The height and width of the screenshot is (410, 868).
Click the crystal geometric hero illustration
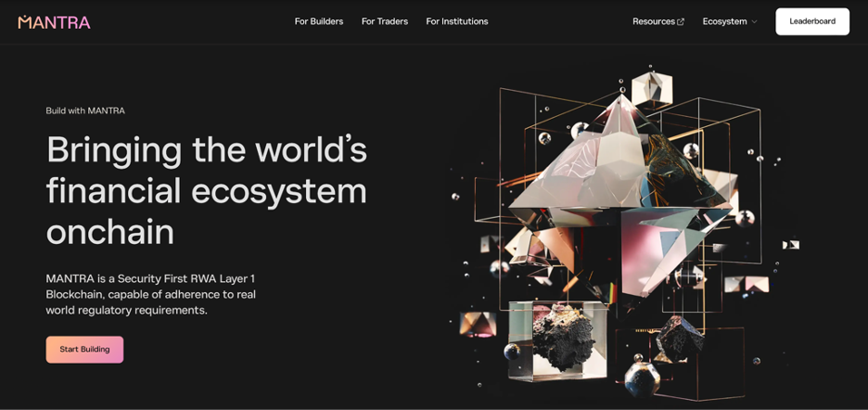626,233
